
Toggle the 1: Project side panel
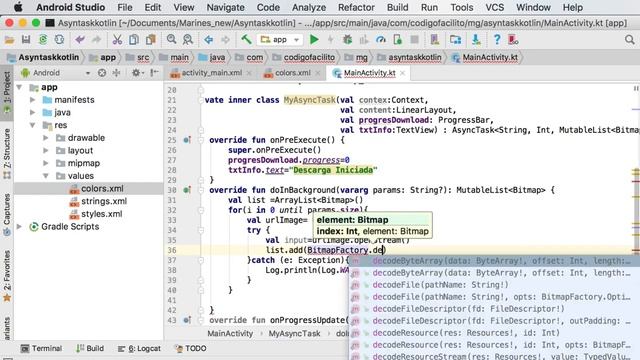coord(7,92)
